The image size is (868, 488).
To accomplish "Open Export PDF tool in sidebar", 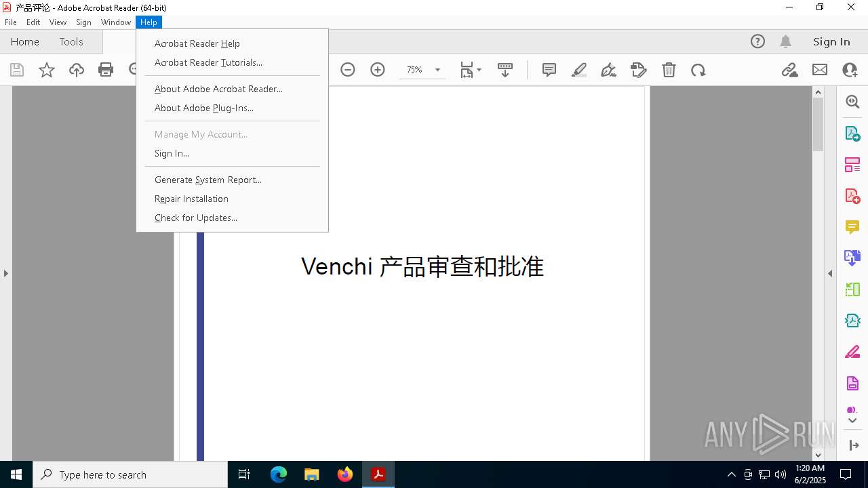I will point(852,134).
